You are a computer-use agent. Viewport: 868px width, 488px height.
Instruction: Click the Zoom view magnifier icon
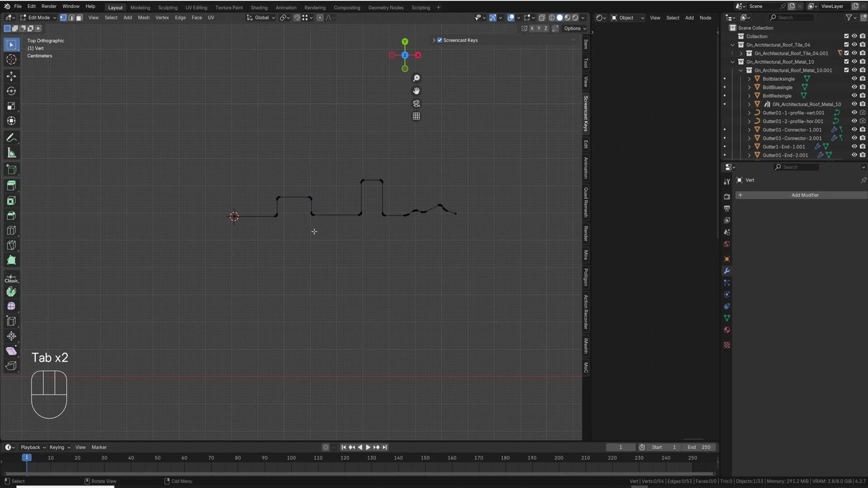416,78
